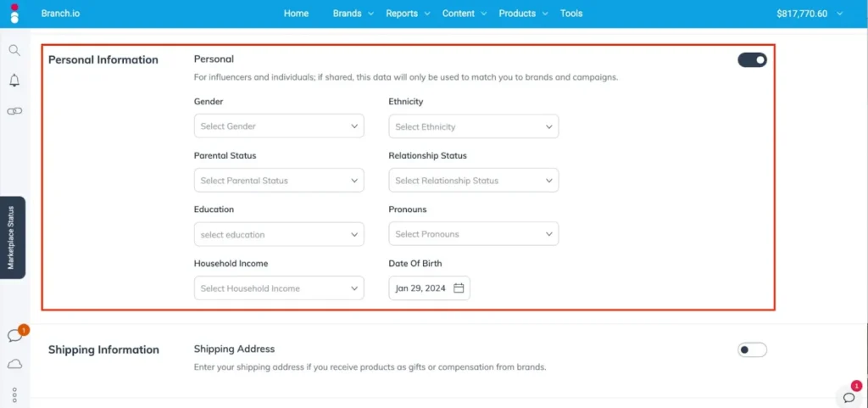Open sidebar messages with unread badge
The width and height of the screenshot is (868, 408).
coord(14,336)
